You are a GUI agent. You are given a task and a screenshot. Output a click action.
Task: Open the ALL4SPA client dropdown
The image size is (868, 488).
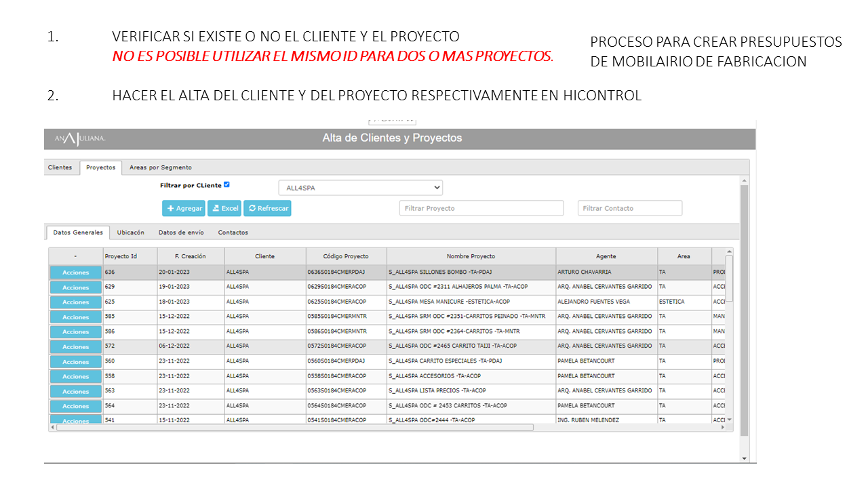360,188
